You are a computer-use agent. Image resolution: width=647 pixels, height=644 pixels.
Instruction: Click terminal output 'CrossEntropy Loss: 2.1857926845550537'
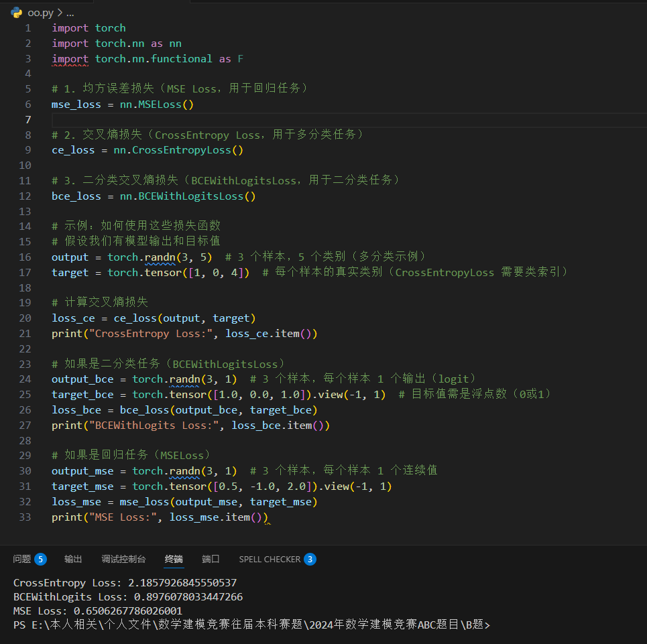(125, 583)
